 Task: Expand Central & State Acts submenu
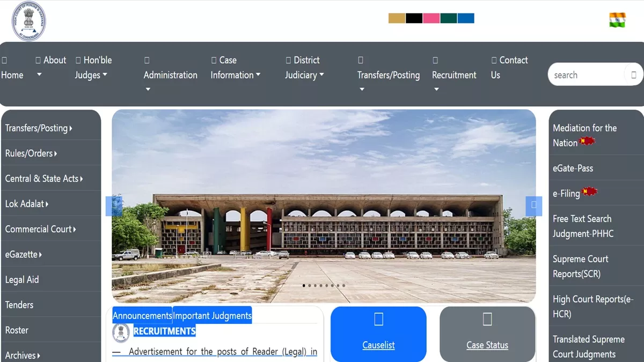(50, 178)
